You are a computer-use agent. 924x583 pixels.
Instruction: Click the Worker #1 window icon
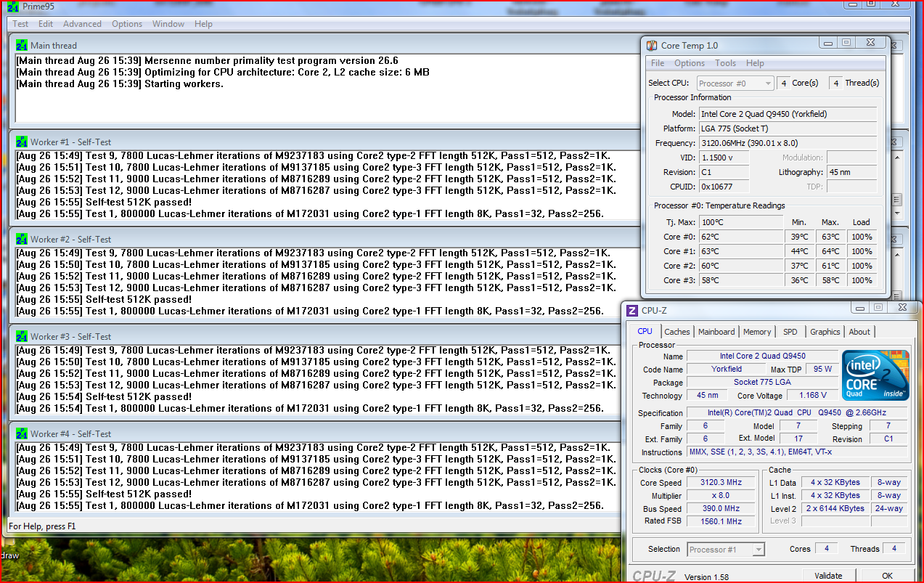click(22, 142)
